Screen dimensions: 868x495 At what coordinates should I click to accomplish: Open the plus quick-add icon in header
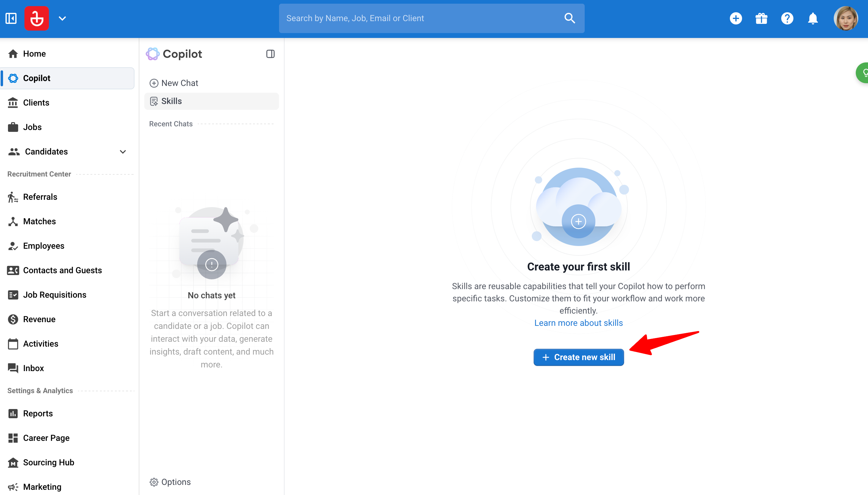(736, 18)
